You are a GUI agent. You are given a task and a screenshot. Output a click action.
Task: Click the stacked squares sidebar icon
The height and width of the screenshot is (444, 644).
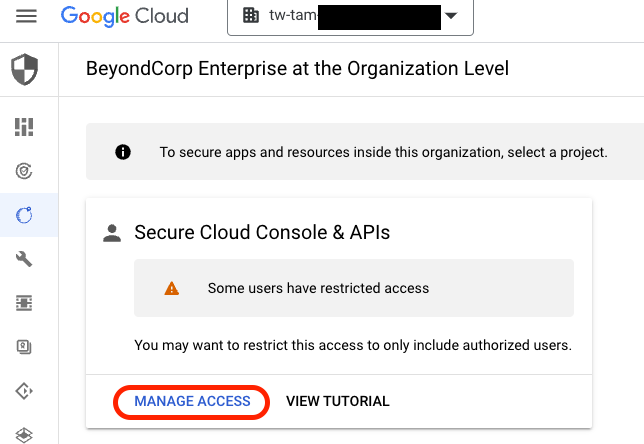[x=25, y=347]
